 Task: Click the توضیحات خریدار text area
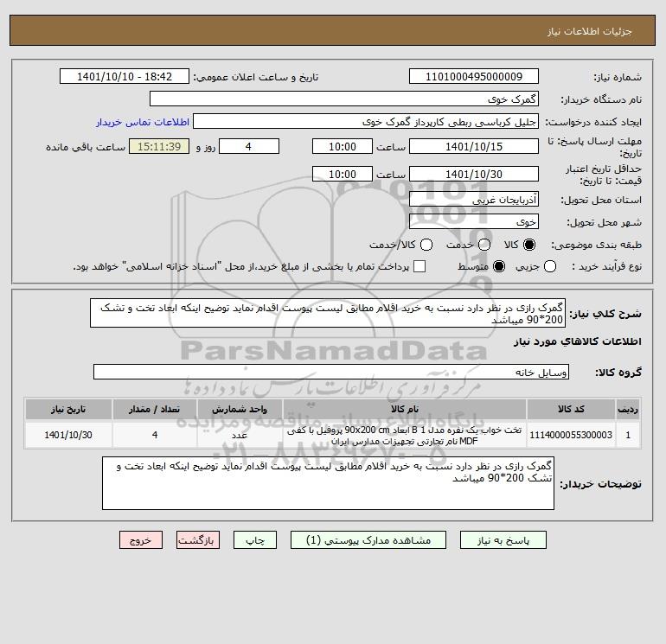point(328,483)
